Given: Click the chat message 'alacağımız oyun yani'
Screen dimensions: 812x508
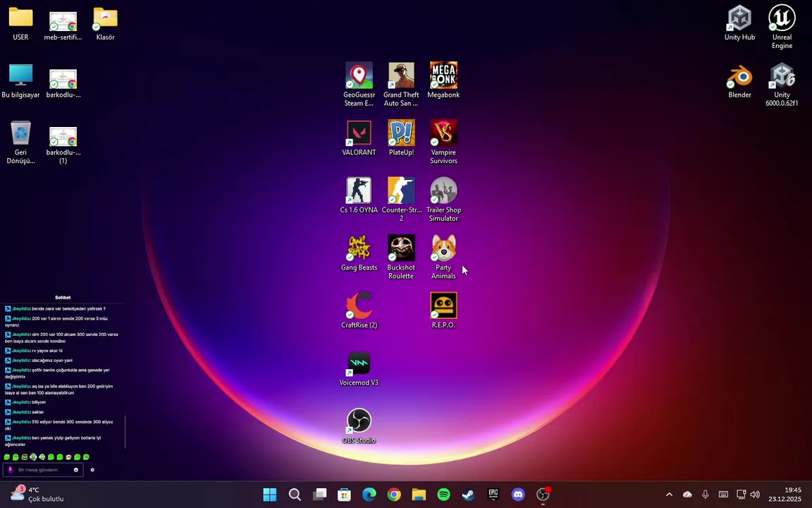Looking at the screenshot, I should 52,361.
